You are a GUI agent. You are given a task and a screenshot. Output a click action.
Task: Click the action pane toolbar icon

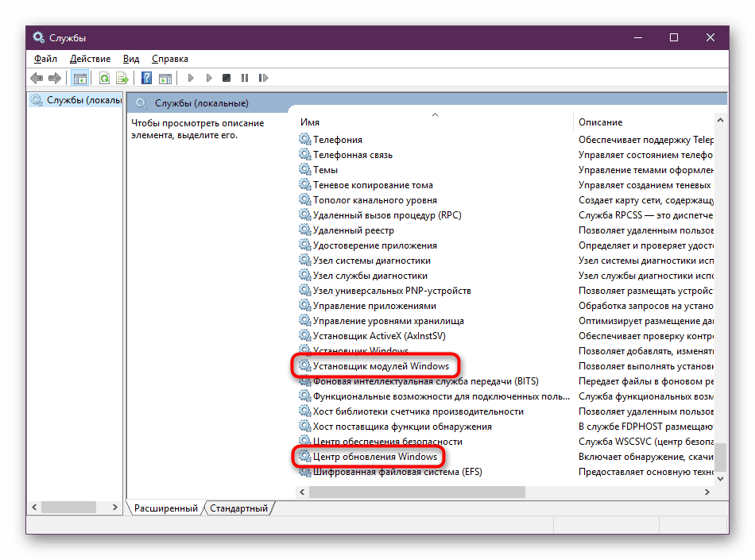(x=165, y=78)
